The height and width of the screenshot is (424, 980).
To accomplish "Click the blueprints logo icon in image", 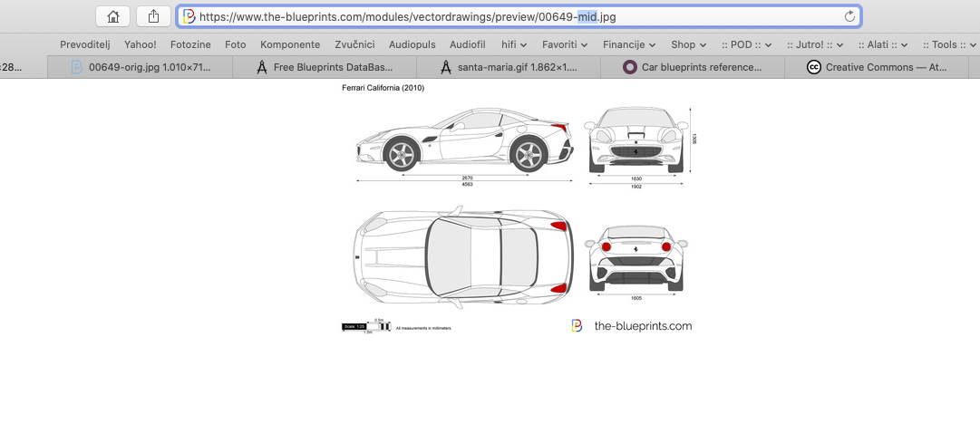I will [577, 325].
